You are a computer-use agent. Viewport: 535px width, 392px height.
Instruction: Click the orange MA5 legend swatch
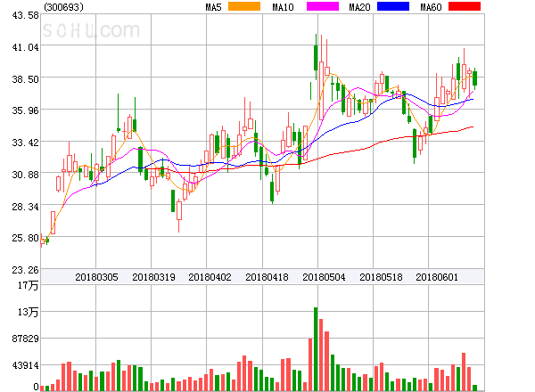(x=244, y=6)
